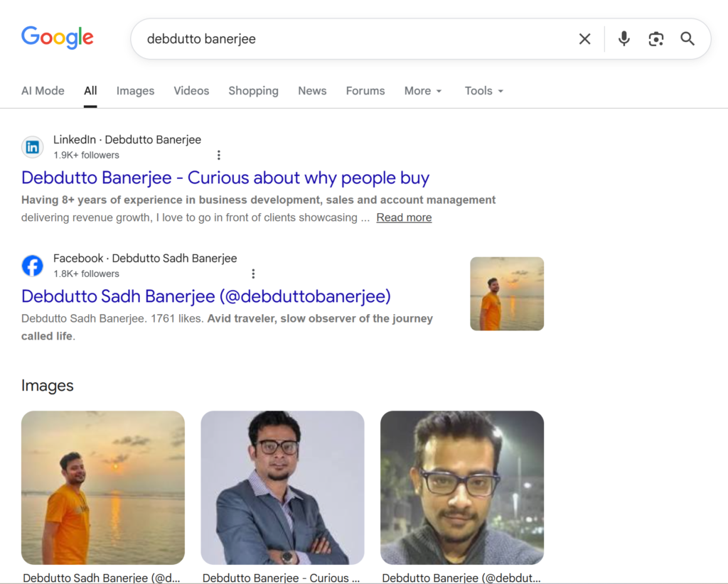Switch to the News tab
This screenshot has height=584, width=728.
tap(312, 91)
